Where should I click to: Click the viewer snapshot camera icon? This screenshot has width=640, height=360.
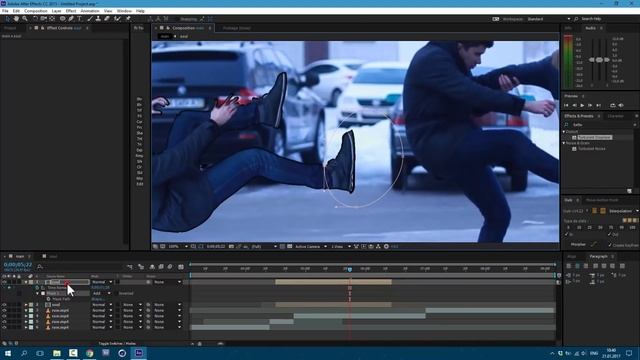point(231,247)
